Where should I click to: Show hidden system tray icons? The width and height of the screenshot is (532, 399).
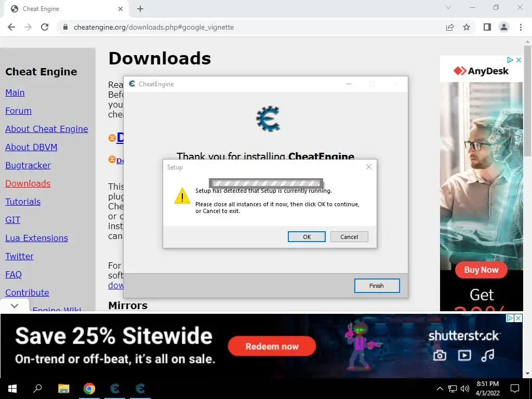[440, 389]
